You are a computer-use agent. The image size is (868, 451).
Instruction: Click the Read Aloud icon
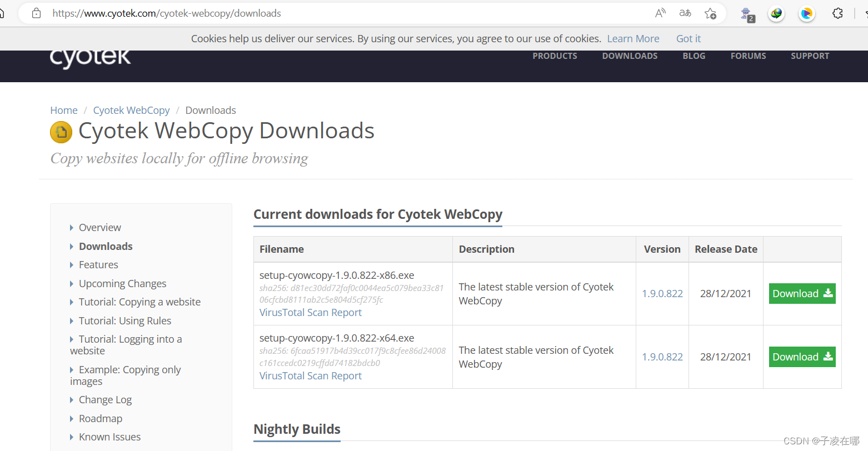tap(660, 13)
